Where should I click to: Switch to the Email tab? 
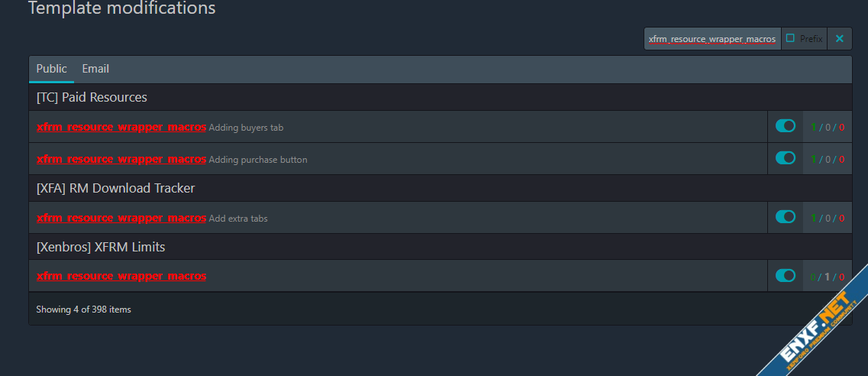[x=95, y=69]
